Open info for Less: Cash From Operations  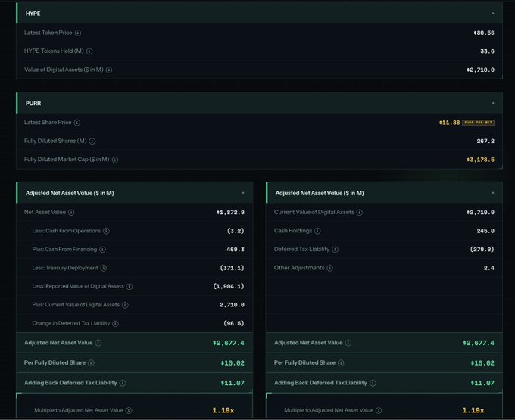106,231
